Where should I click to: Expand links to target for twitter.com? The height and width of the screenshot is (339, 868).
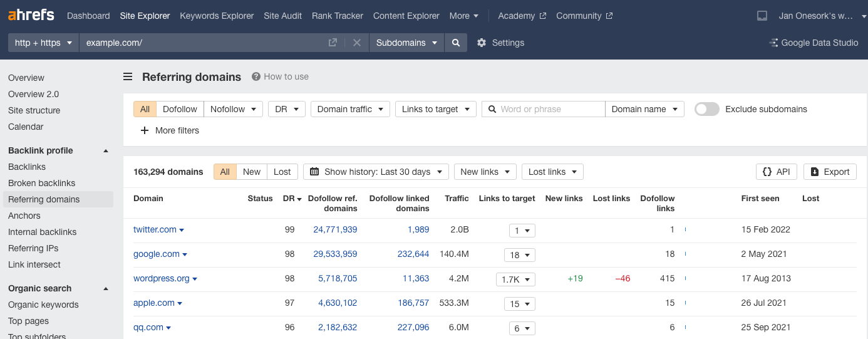pyautogui.click(x=522, y=230)
